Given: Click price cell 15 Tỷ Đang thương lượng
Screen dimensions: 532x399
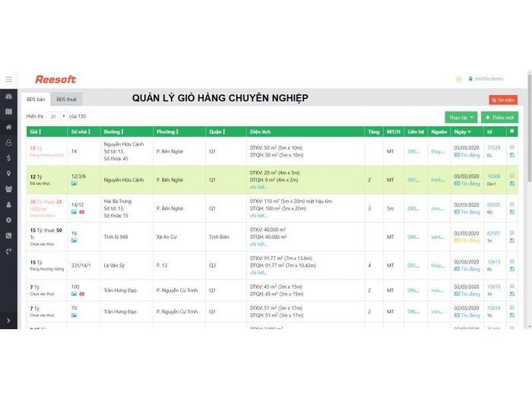Looking at the screenshot, I should tap(47, 265).
